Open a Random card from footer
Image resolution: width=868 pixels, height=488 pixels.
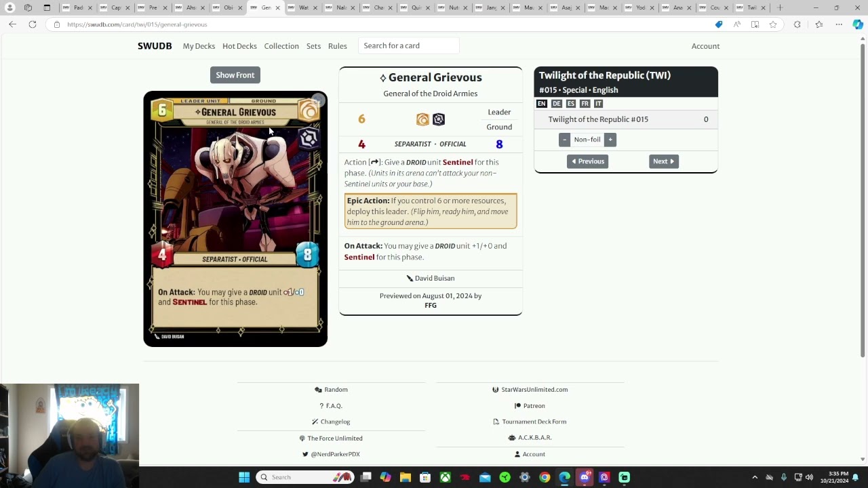(331, 390)
